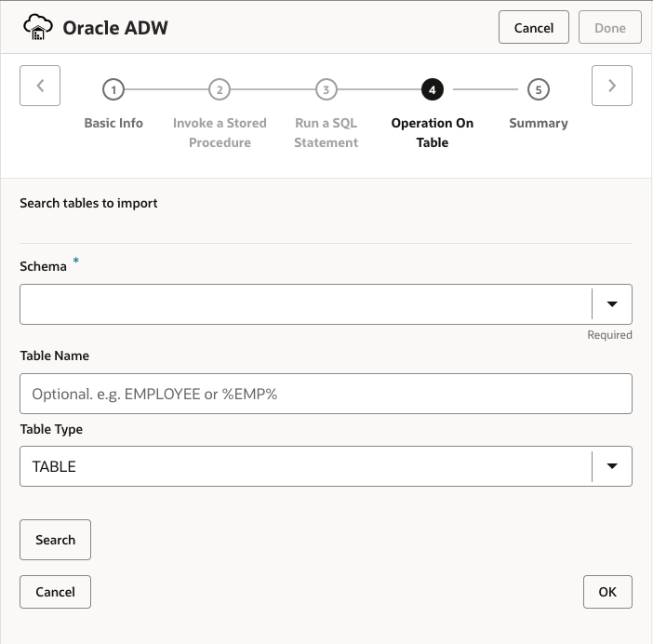
Task: Select step 5 circle for Summary
Action: pyautogui.click(x=539, y=89)
